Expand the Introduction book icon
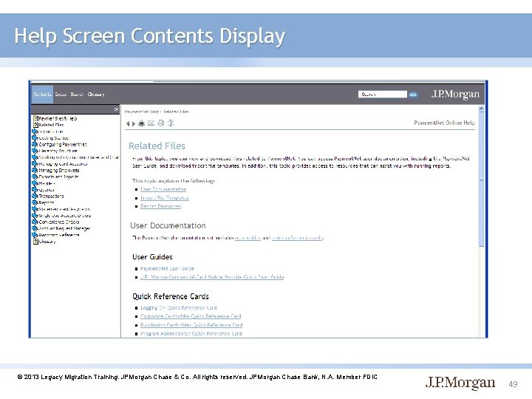 pyautogui.click(x=35, y=132)
